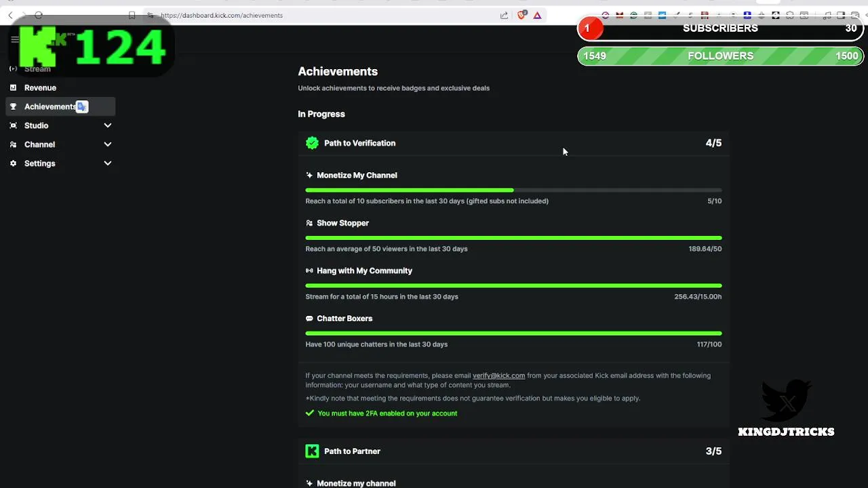
Task: Click the Brave Shields lion icon
Action: point(521,15)
